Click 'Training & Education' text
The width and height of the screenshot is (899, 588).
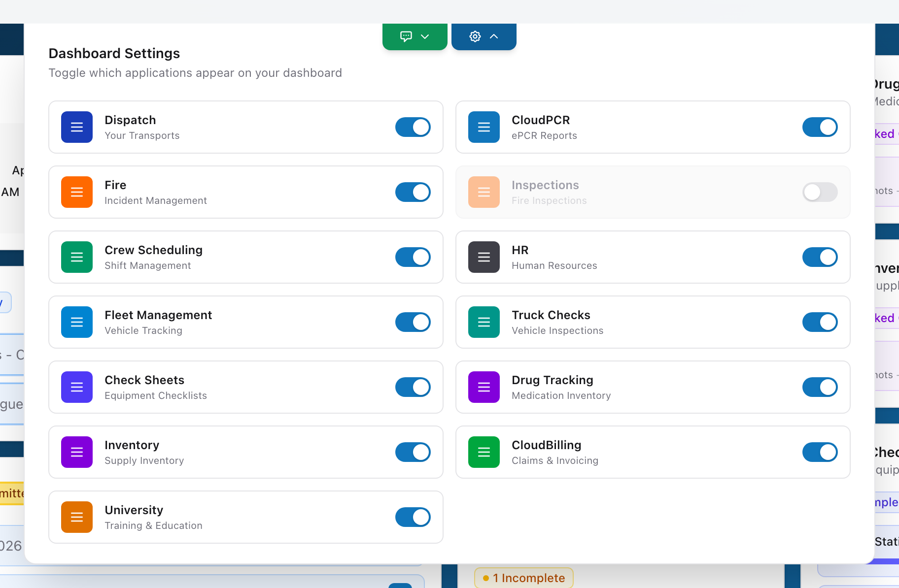click(x=154, y=525)
